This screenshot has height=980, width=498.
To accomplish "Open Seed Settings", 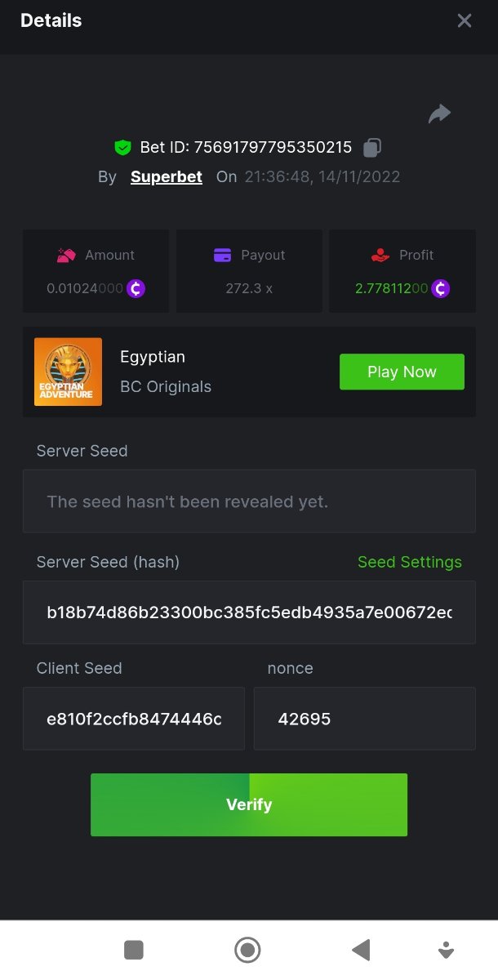I will pos(409,562).
